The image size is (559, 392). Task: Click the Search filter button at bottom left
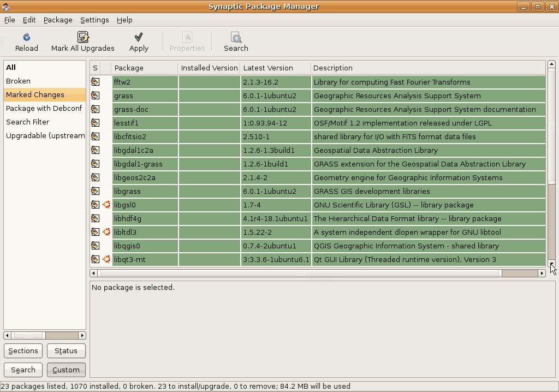(x=23, y=370)
